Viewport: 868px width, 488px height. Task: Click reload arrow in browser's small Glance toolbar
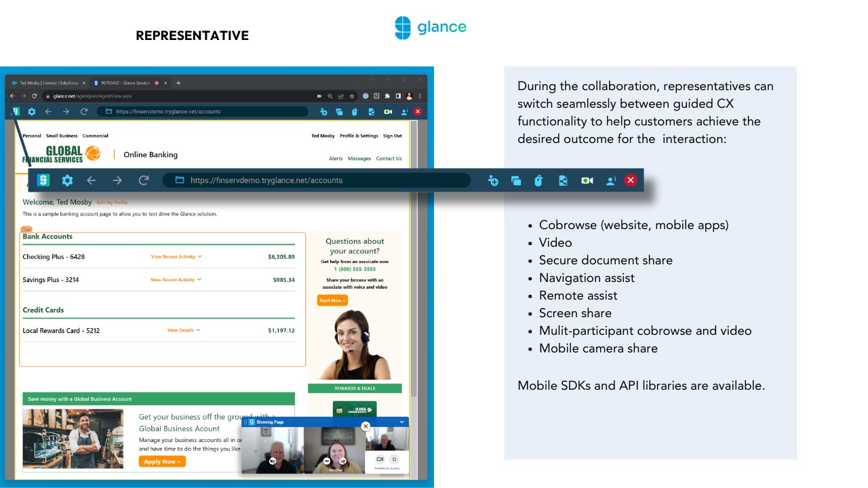[x=84, y=112]
